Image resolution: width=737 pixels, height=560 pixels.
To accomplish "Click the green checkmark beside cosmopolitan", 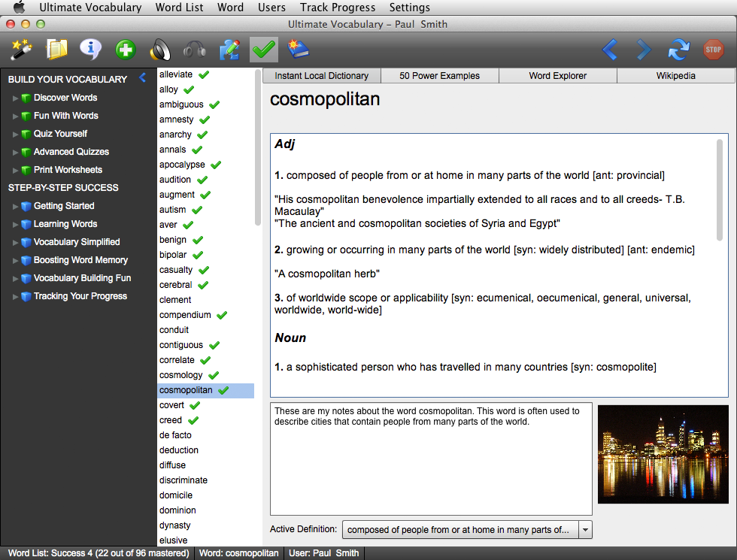I will (x=223, y=390).
